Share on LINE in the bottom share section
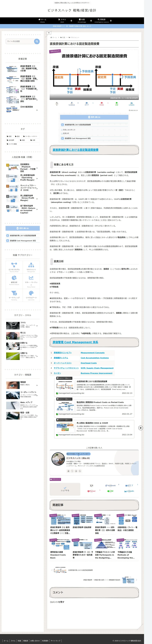The image size is (152, 644). [110, 491]
